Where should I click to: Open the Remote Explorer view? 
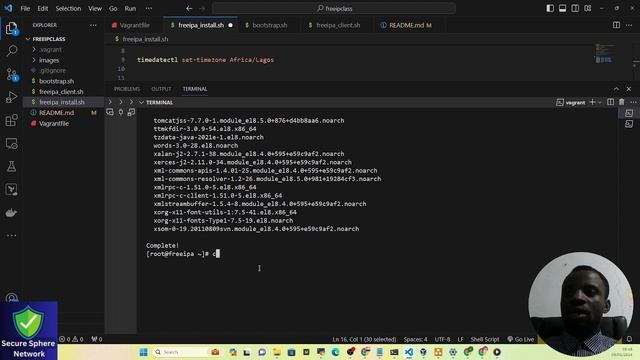point(11,143)
